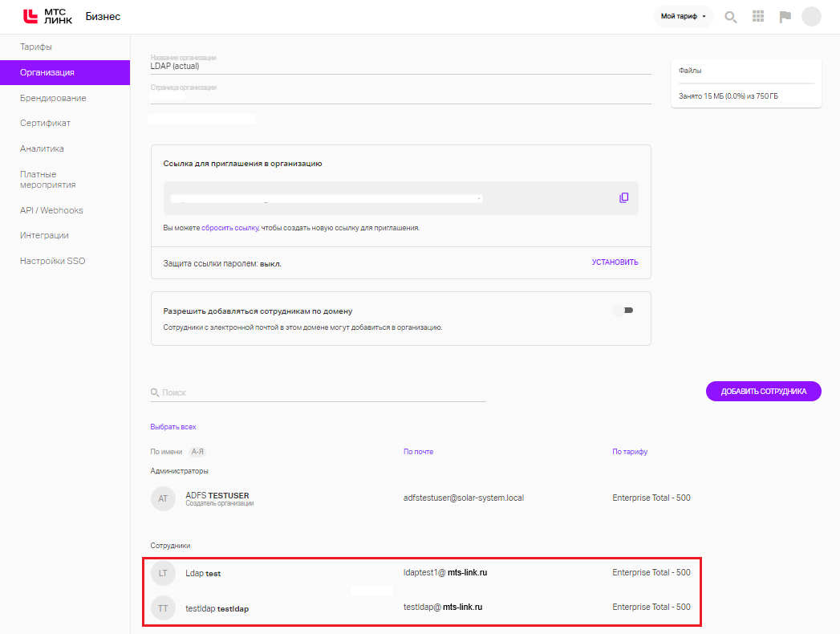Open the user profile avatar
This screenshot has width=840, height=634.
tap(811, 17)
